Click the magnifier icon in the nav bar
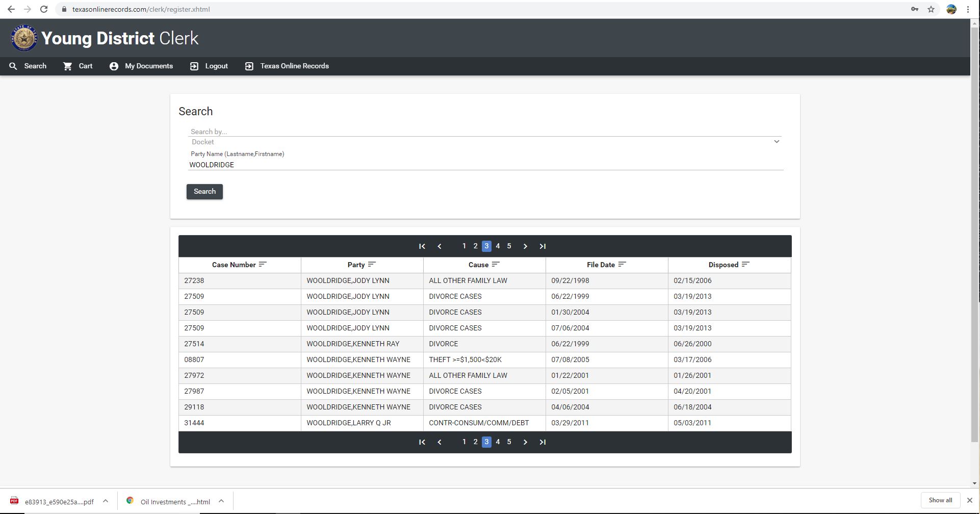The image size is (980, 514). pyautogui.click(x=13, y=66)
